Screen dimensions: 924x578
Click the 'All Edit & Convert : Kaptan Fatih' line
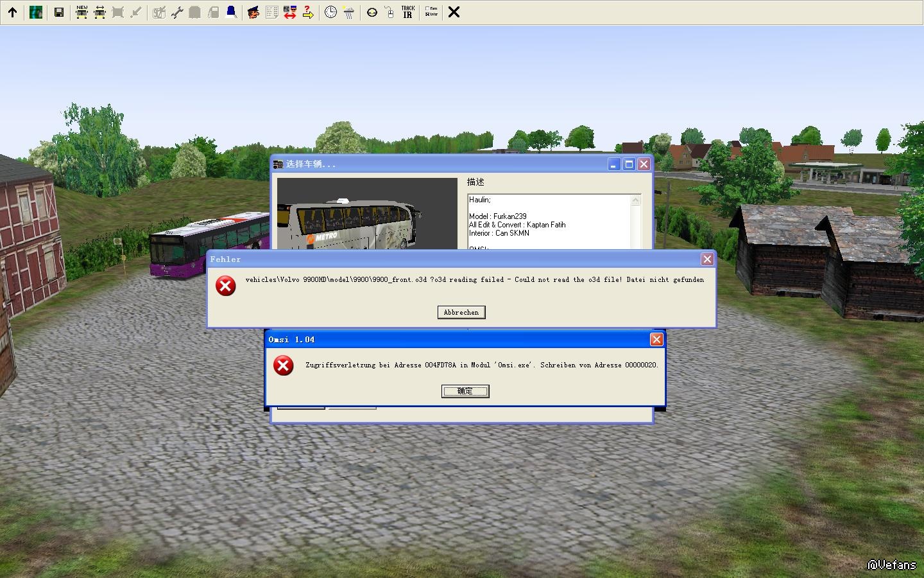tap(517, 225)
